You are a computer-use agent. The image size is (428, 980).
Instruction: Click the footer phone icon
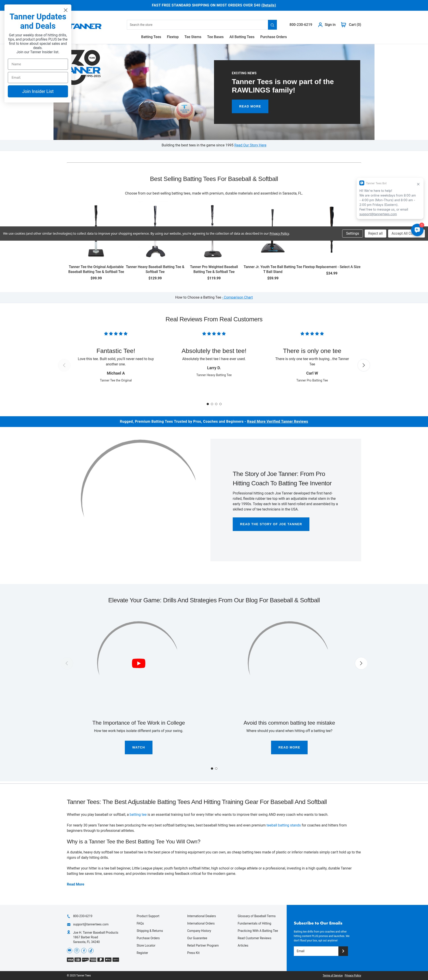click(68, 916)
